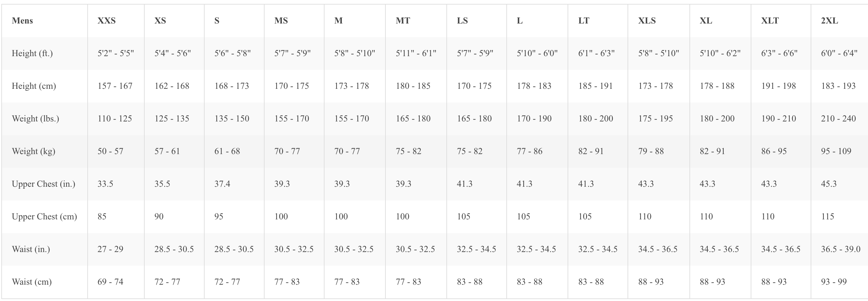Click the XXS height in feet cell
Screen dimensions: 868x301
coord(116,53)
